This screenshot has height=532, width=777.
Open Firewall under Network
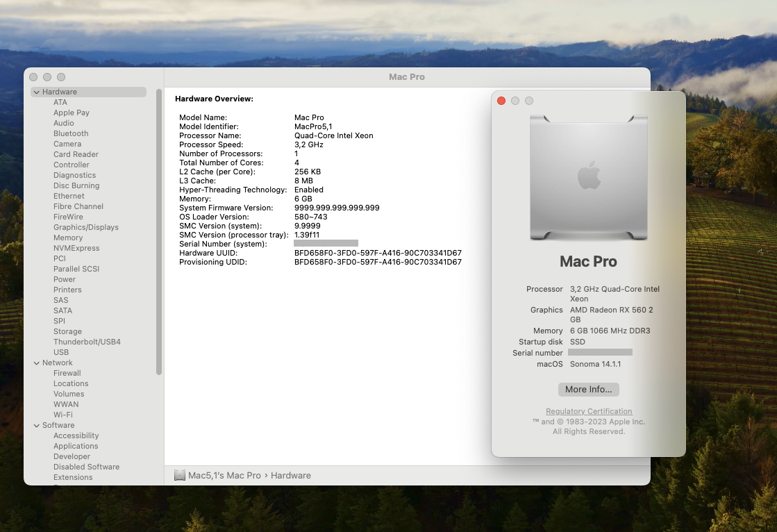(x=67, y=373)
